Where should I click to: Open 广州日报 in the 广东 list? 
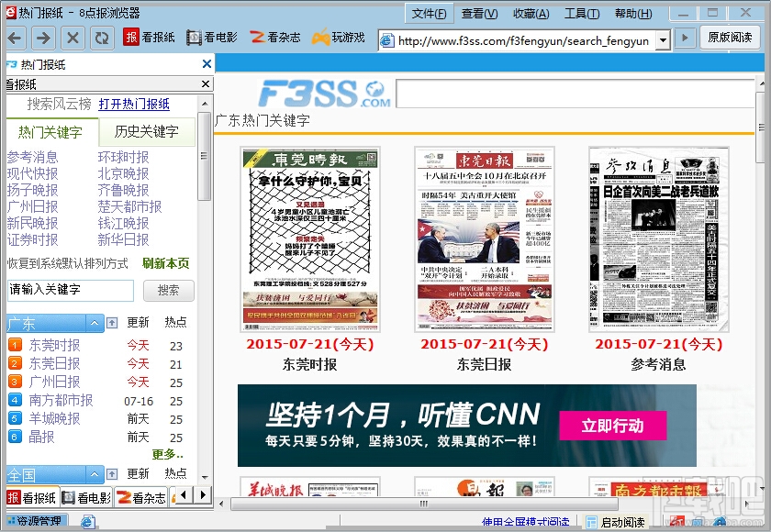[x=54, y=382]
